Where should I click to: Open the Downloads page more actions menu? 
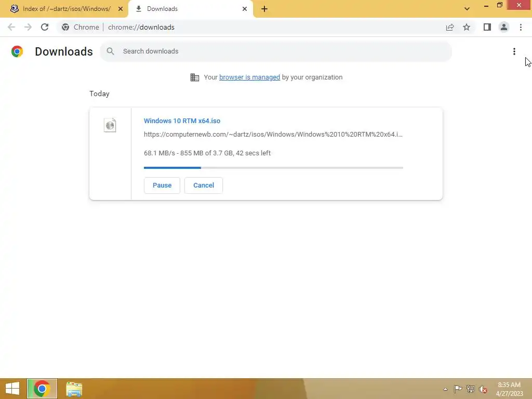click(x=514, y=51)
